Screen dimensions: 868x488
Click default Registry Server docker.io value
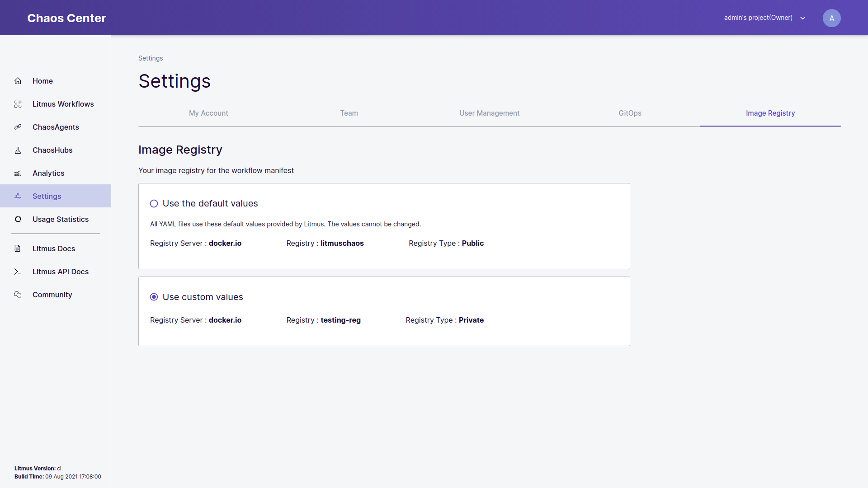(x=225, y=243)
